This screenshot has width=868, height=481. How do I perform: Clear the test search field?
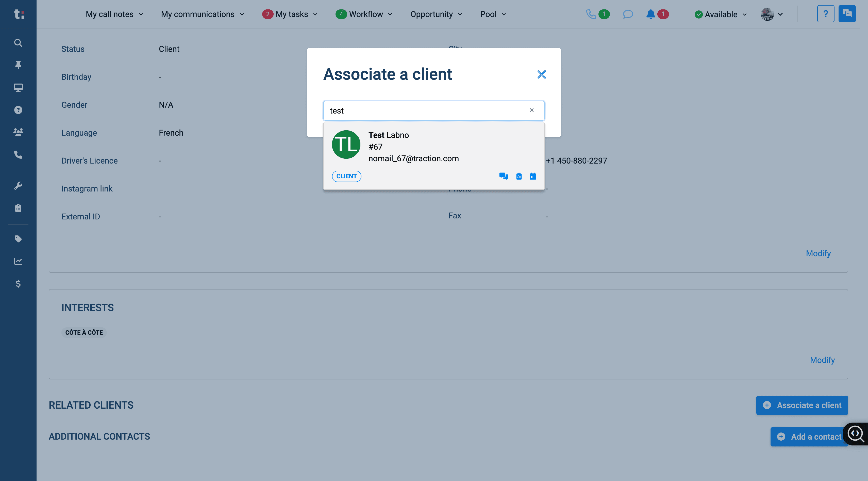(532, 110)
